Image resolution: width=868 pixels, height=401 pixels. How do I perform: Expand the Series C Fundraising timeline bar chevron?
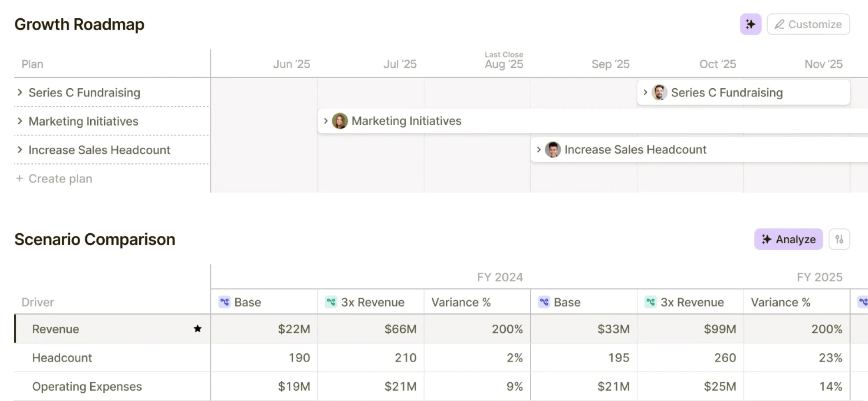[x=645, y=92]
